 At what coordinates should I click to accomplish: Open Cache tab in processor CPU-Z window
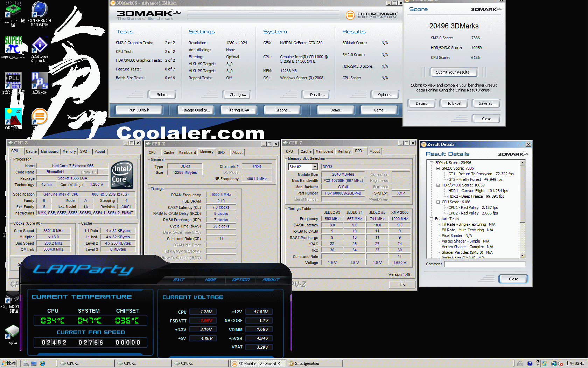(31, 151)
